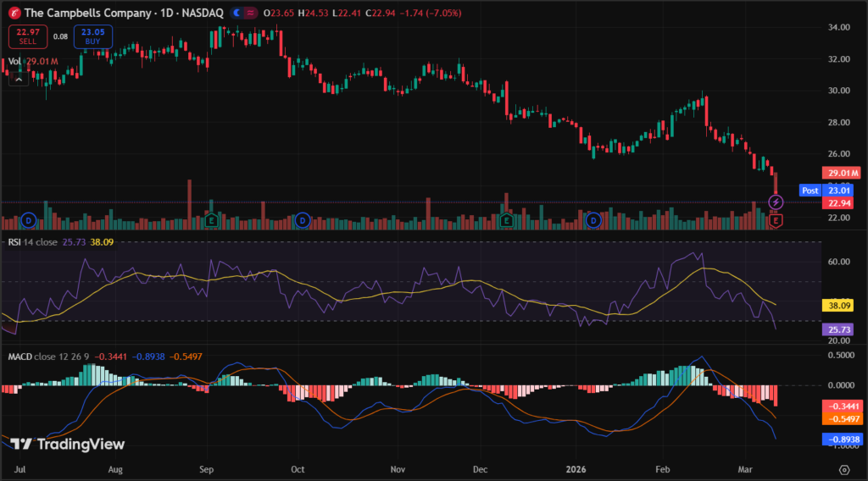Click the red 22.94 last price label
The image size is (868, 481).
[839, 203]
